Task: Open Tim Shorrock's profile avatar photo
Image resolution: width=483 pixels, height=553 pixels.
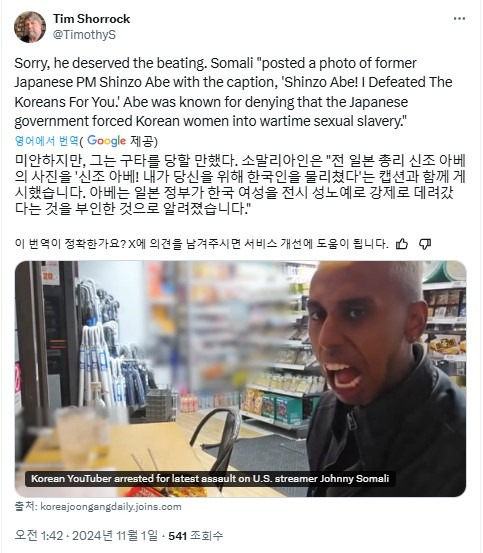Action: (x=30, y=27)
